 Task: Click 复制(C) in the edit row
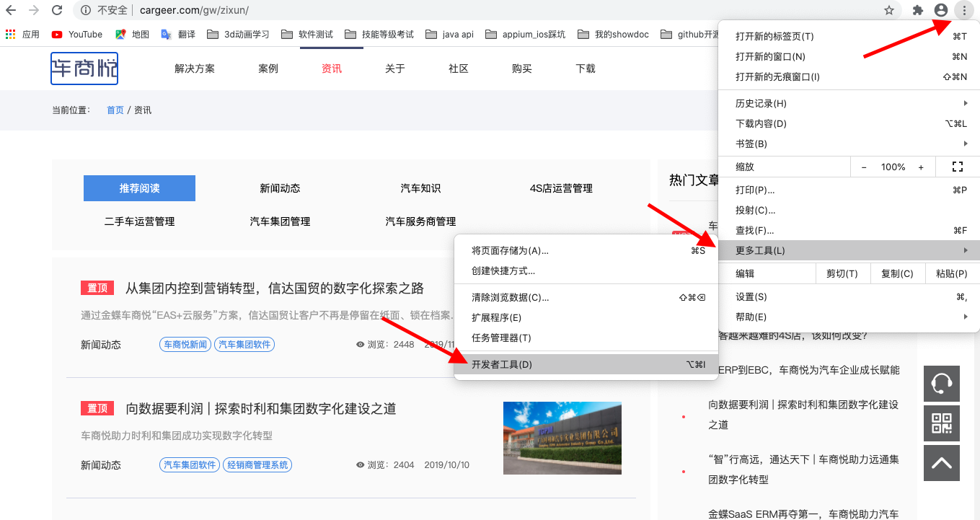tap(897, 273)
